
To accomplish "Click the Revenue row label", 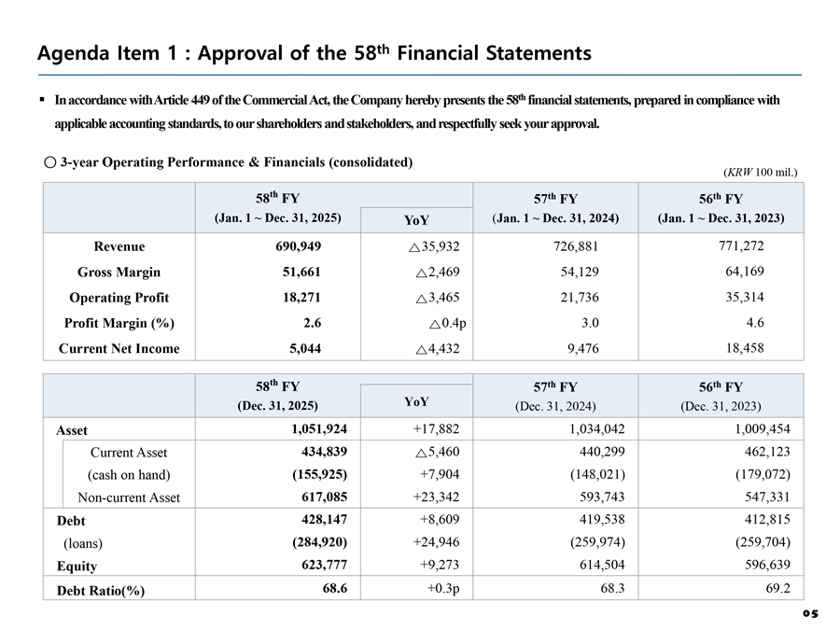I will tap(119, 246).
